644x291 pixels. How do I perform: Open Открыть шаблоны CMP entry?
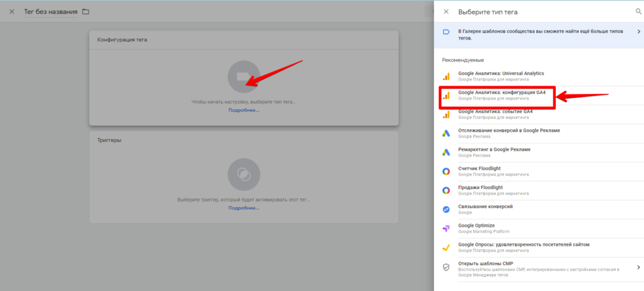539,269
